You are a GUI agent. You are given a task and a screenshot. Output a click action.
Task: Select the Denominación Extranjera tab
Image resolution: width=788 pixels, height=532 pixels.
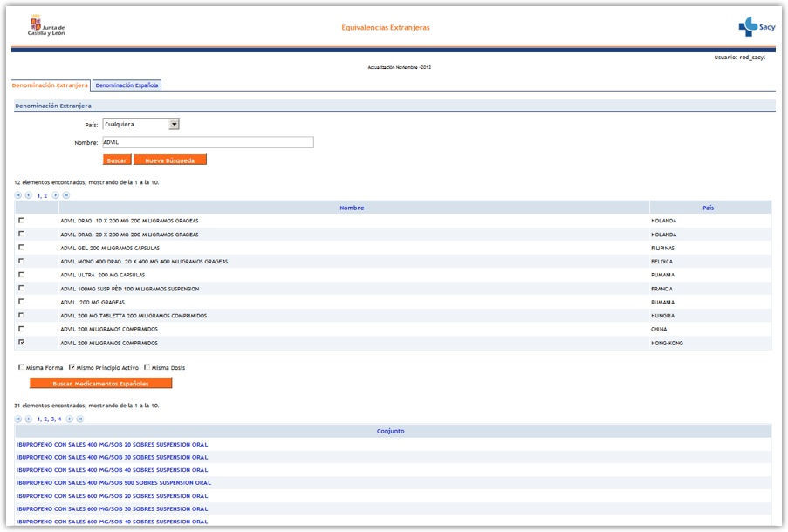tap(50, 85)
